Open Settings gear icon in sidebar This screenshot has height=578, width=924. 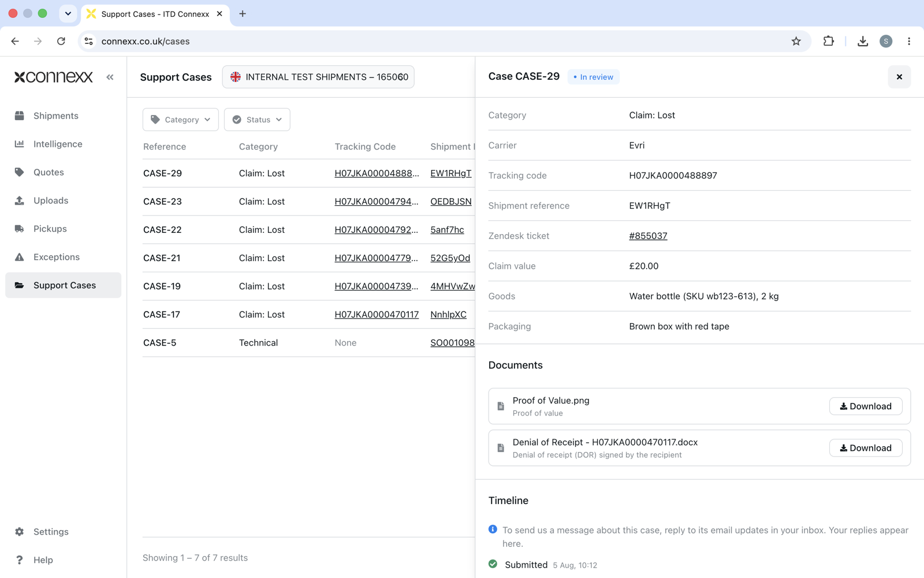(x=20, y=532)
